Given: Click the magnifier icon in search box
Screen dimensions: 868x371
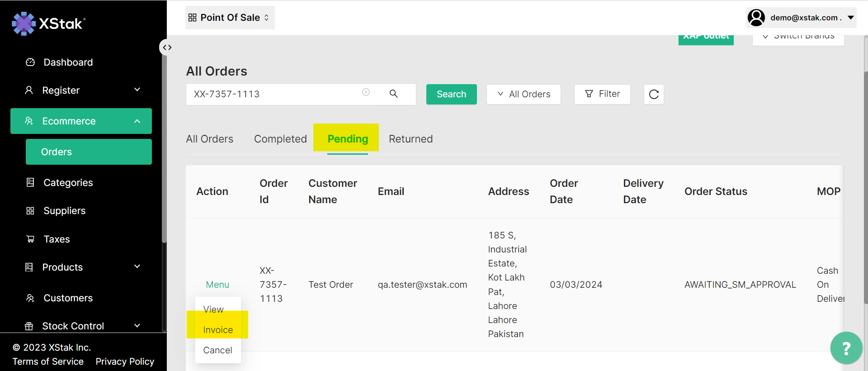Looking at the screenshot, I should 394,94.
